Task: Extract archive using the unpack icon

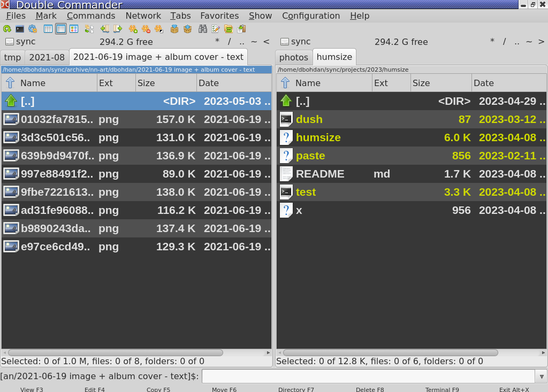Action: click(x=187, y=29)
